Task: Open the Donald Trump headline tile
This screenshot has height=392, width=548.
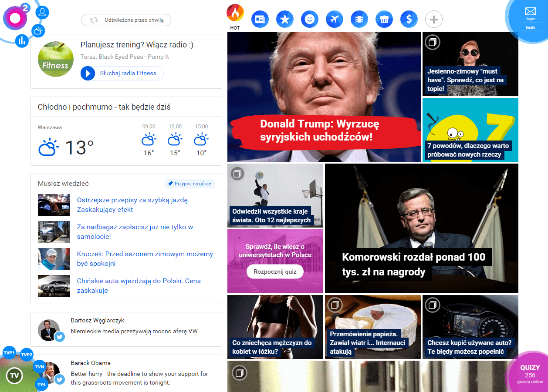Action: (x=324, y=97)
